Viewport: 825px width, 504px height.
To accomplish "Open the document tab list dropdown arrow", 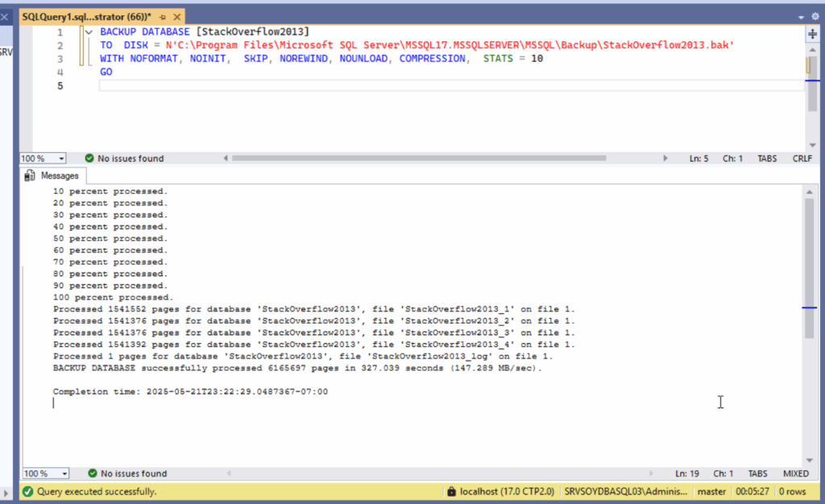I will click(x=802, y=16).
